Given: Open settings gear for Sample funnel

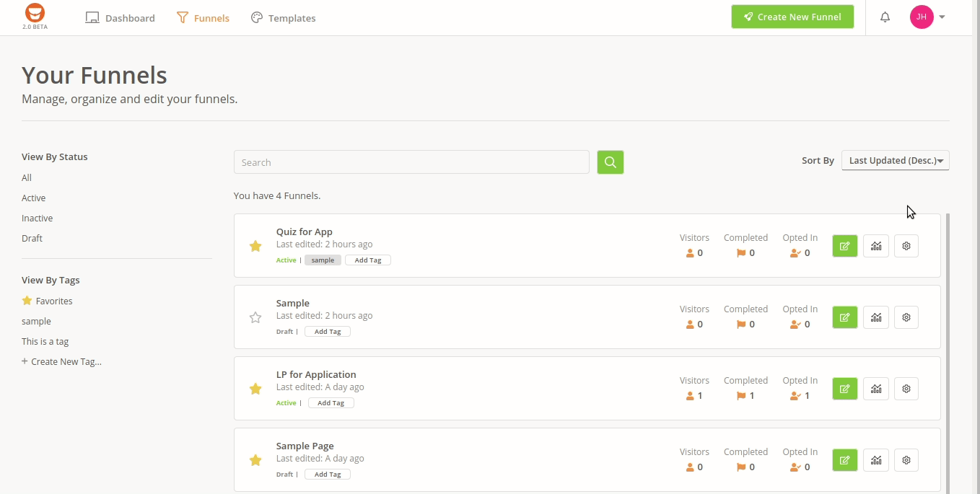Looking at the screenshot, I should [906, 317].
